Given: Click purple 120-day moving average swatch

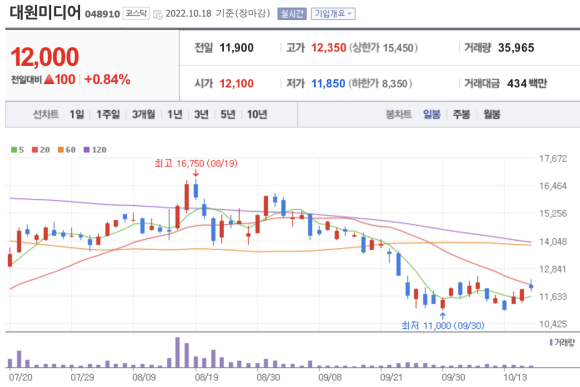Looking at the screenshot, I should (87, 150).
